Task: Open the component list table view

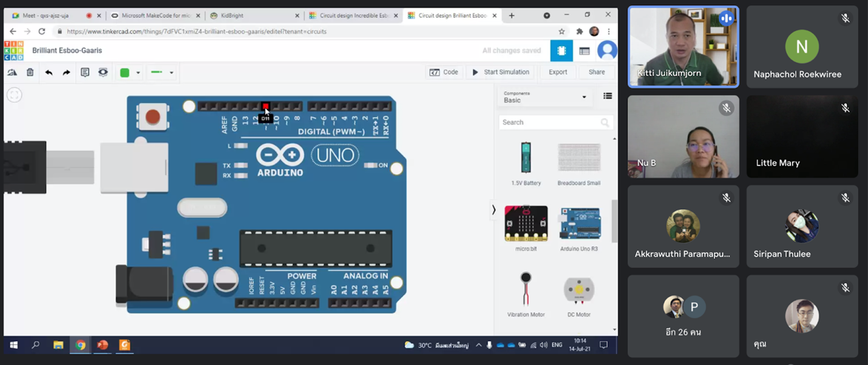Action: point(585,51)
